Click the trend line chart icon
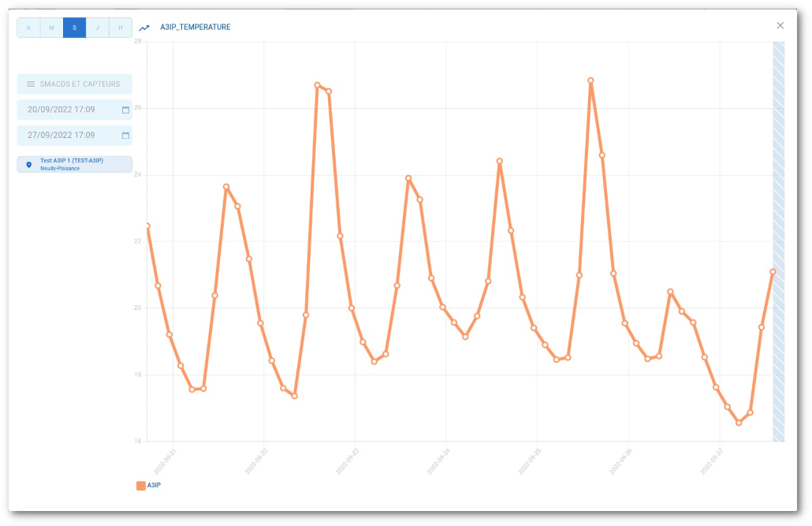The image size is (812, 526). click(x=144, y=28)
